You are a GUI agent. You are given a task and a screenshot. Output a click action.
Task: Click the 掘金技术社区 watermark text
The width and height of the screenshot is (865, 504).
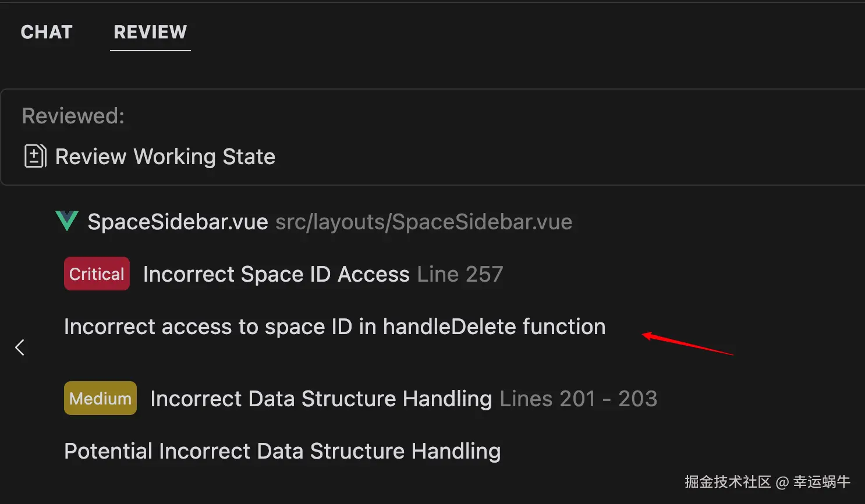727,482
